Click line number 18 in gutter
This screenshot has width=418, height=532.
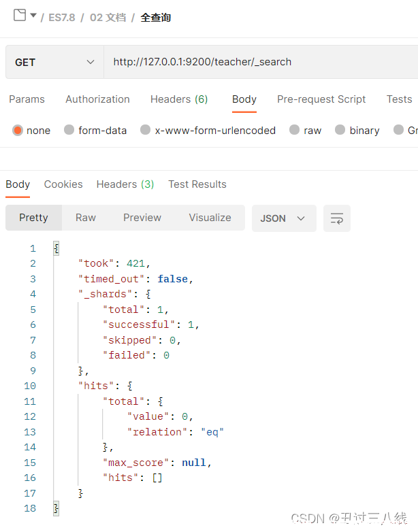[x=30, y=508]
